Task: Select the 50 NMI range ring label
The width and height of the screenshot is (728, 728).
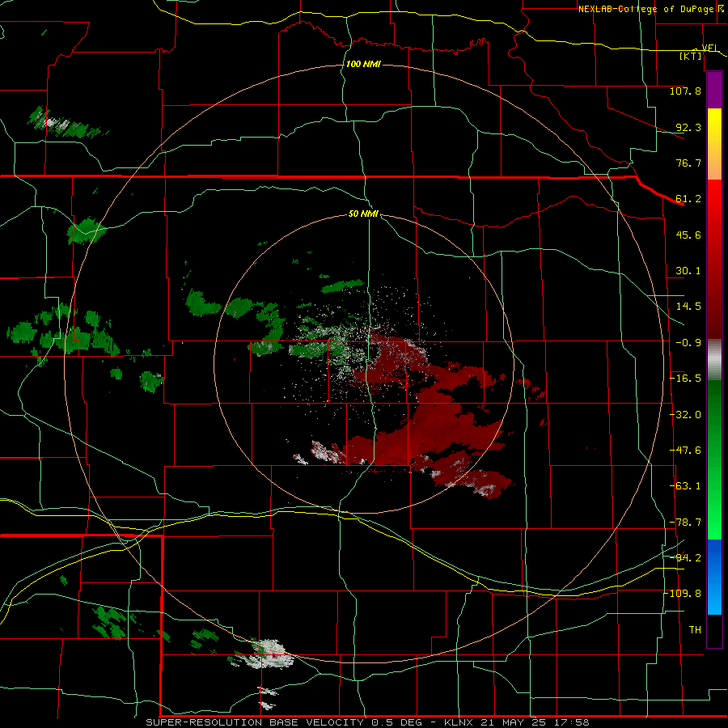Action: tap(363, 214)
